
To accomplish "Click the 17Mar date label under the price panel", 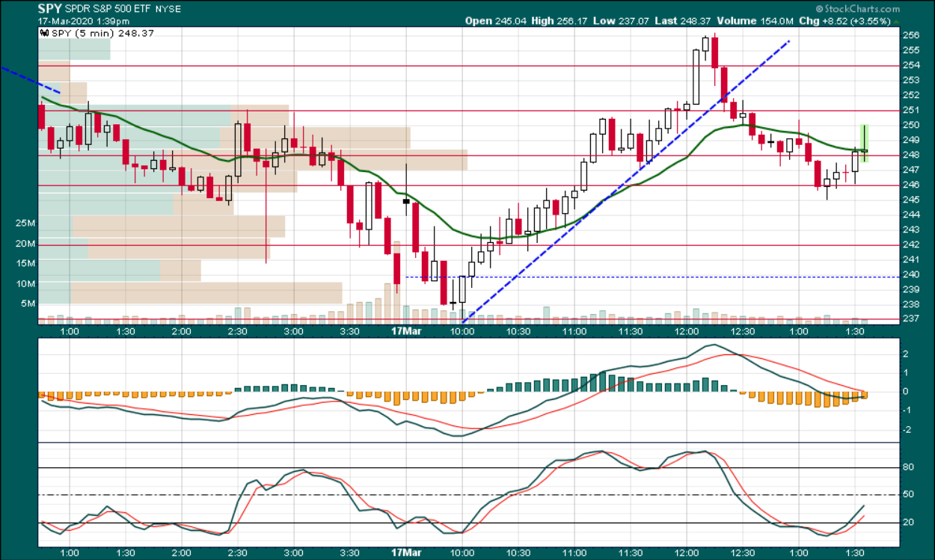I will (406, 331).
